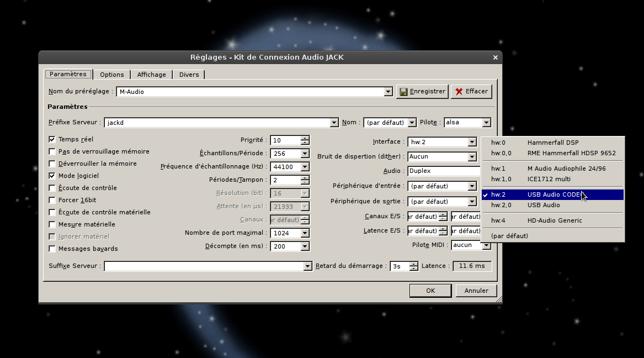Open the Options tab
This screenshot has width=644, height=358.
pyautogui.click(x=111, y=75)
